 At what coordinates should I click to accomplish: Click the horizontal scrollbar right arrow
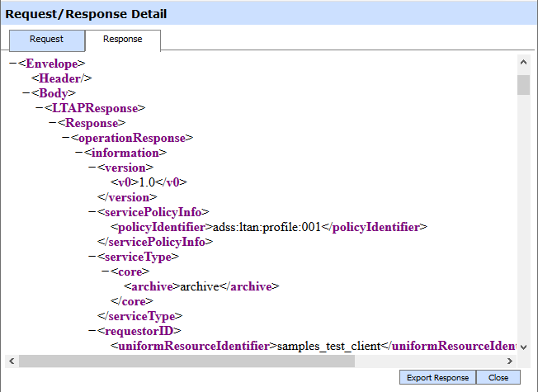(x=510, y=361)
